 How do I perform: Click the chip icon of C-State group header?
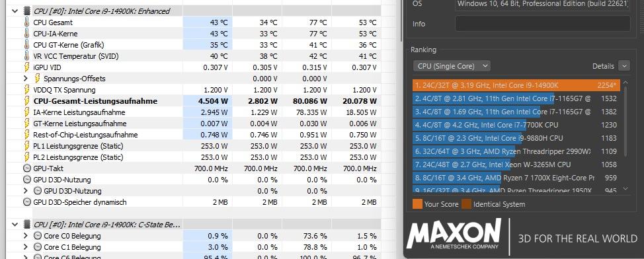(27, 225)
